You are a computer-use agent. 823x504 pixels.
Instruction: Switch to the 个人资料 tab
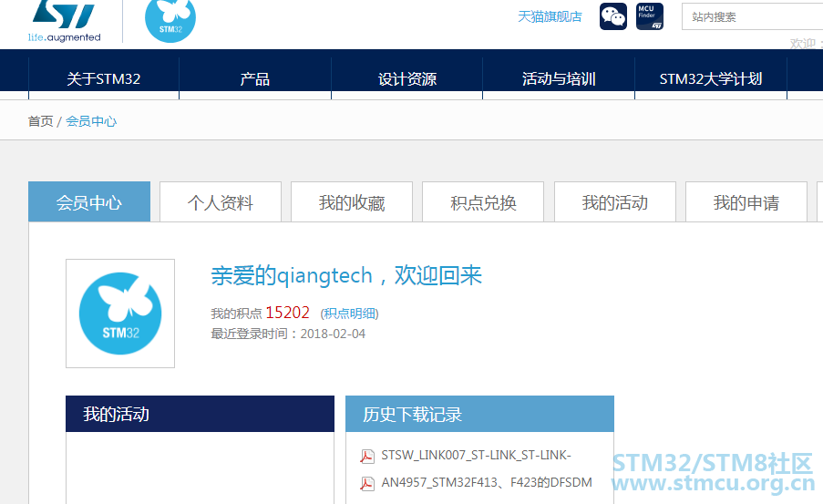point(221,202)
